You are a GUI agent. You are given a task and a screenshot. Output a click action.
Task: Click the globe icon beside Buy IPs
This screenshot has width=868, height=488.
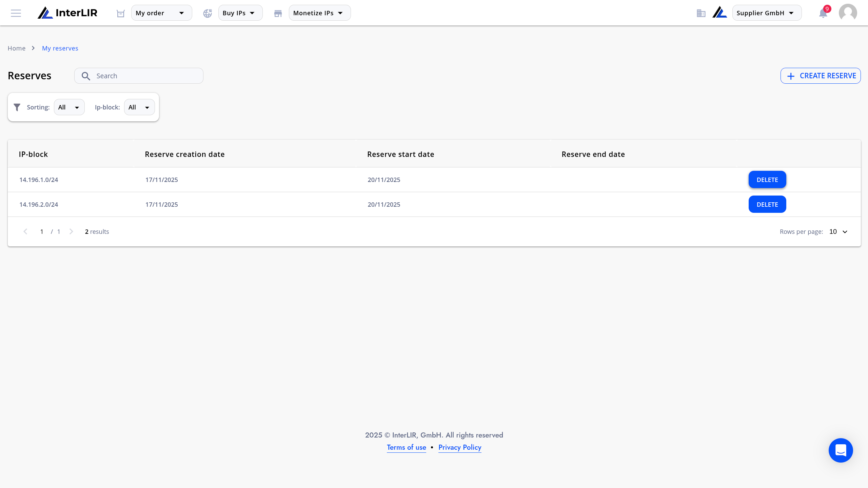[x=208, y=13]
